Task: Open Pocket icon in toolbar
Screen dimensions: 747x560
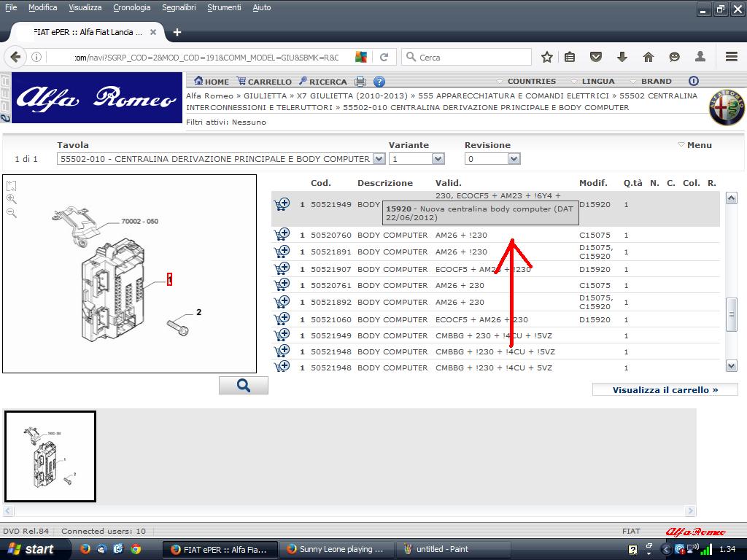Action: click(595, 57)
